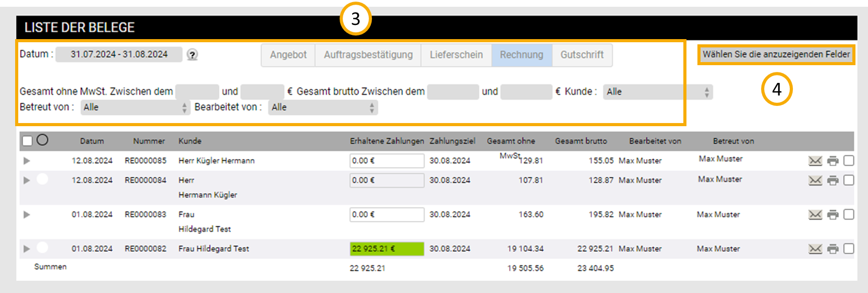Open the date help question mark icon
Image resolution: width=868 pixels, height=293 pixels.
pyautogui.click(x=192, y=55)
